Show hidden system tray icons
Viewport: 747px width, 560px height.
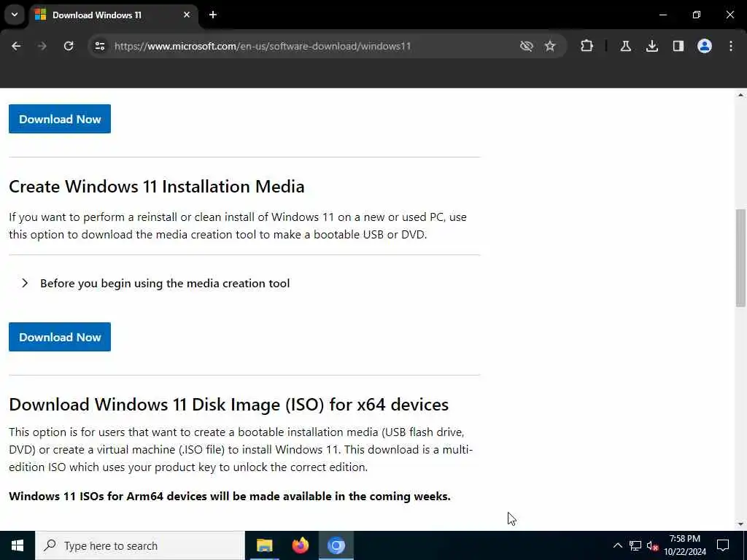pos(617,545)
